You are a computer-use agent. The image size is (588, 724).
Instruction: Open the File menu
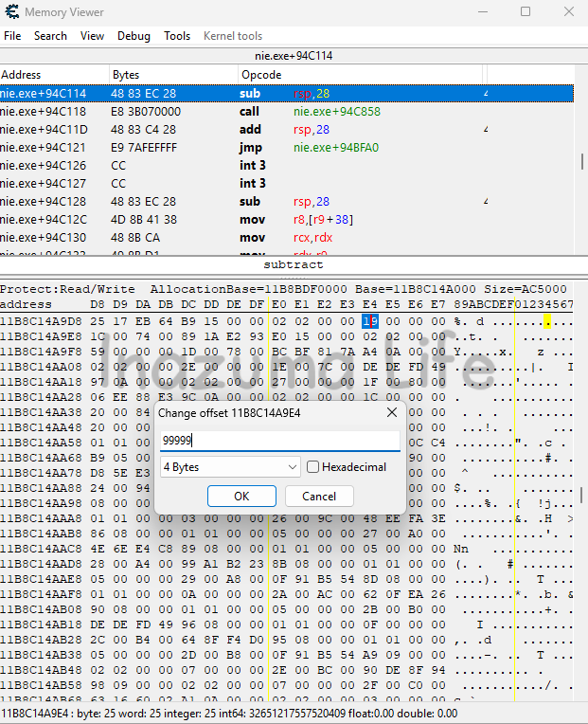(12, 36)
